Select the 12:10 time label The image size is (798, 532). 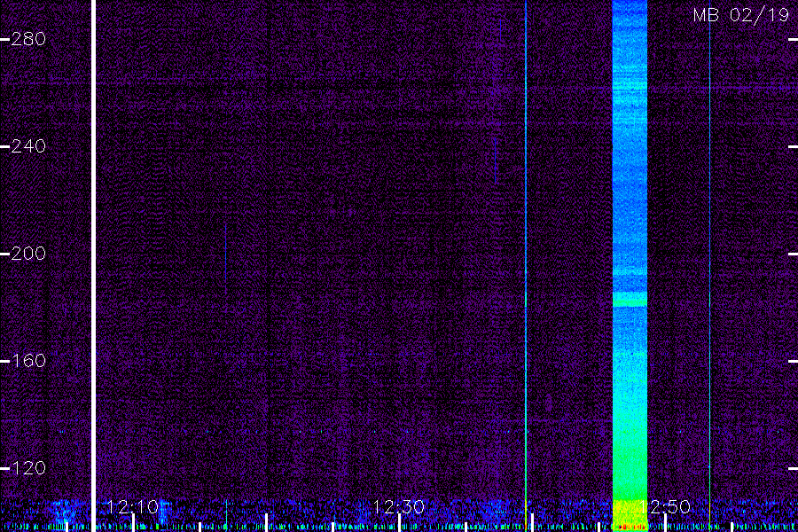point(133,506)
